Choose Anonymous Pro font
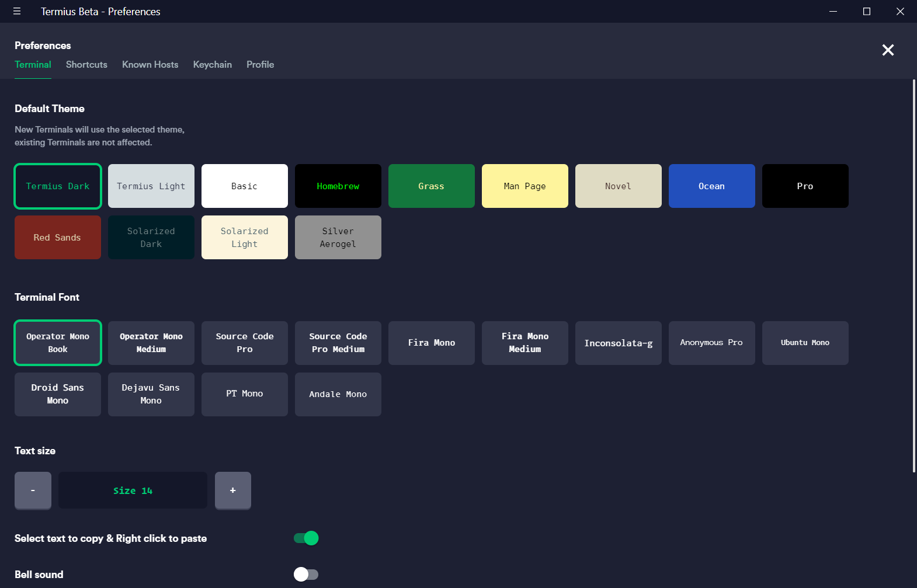 pyautogui.click(x=712, y=343)
